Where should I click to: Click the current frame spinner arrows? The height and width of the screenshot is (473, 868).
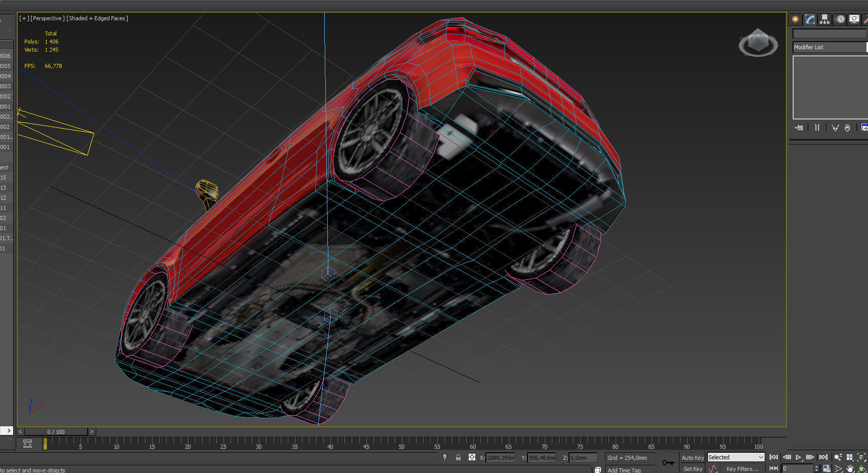[x=816, y=468]
